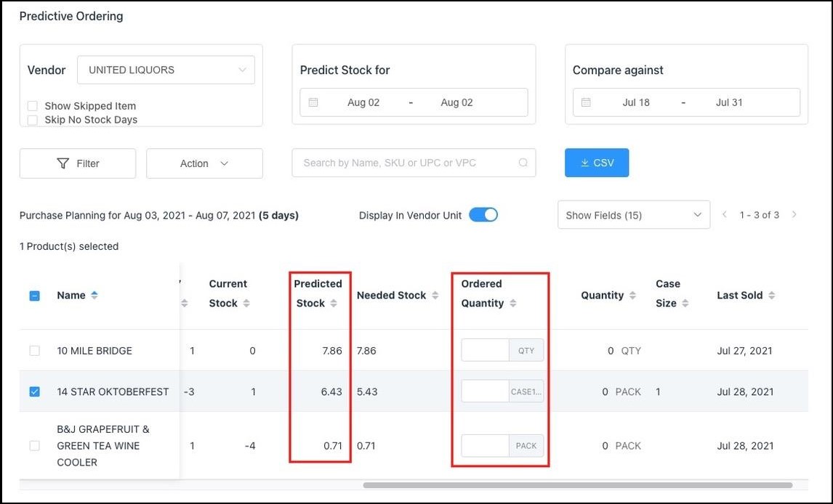Enable Skip No Stock Days
This screenshot has height=504, width=833.
[x=32, y=120]
